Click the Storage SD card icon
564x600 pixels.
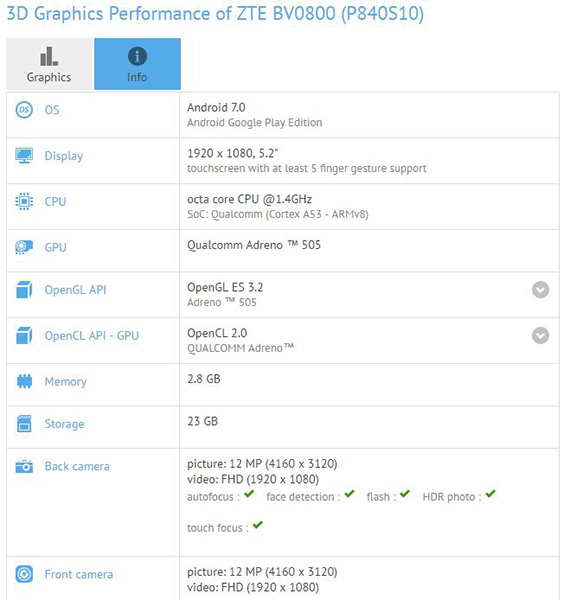point(24,424)
